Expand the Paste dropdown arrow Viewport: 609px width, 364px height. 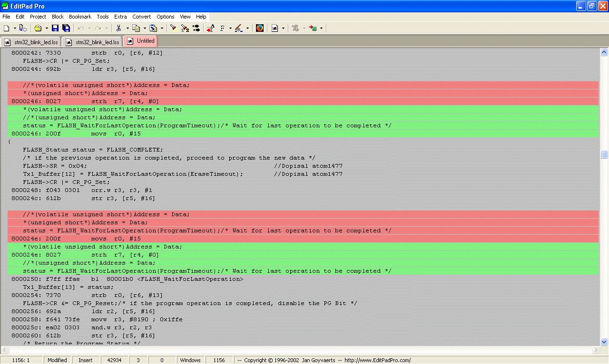[x=161, y=29]
